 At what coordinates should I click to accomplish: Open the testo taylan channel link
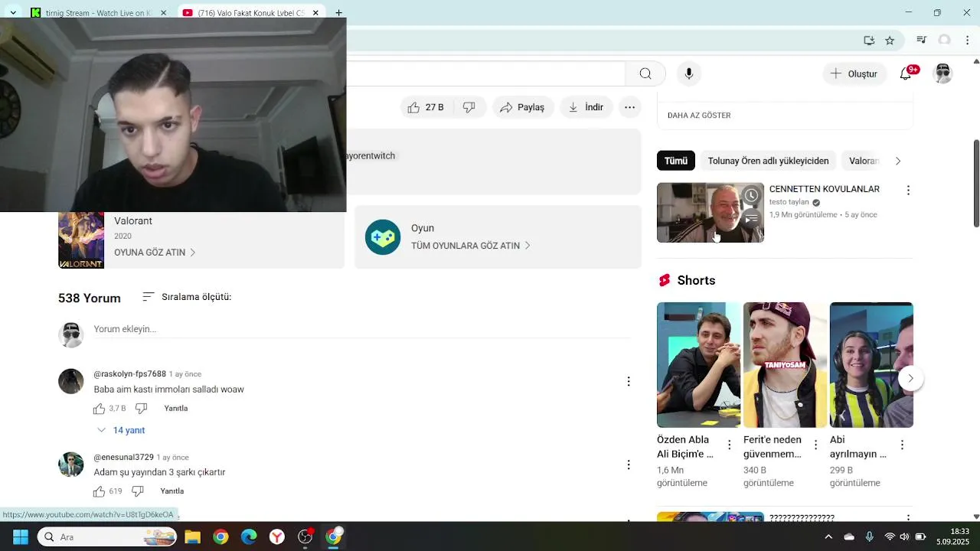[789, 202]
